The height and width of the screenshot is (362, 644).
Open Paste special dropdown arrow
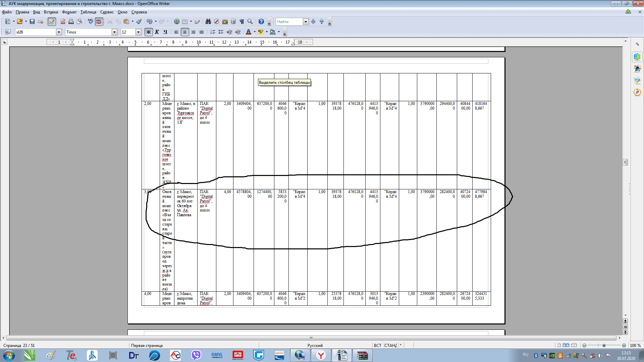coord(132,21)
